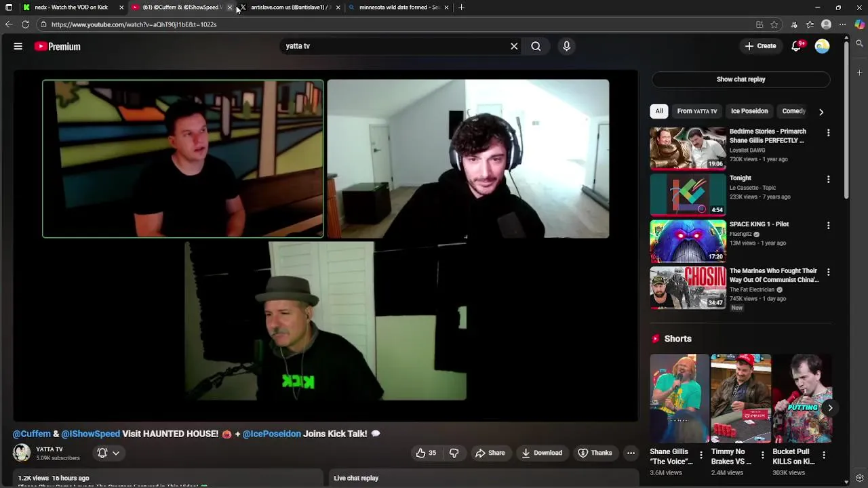
Task: Switch to minnesota wild search tab
Action: pyautogui.click(x=399, y=7)
